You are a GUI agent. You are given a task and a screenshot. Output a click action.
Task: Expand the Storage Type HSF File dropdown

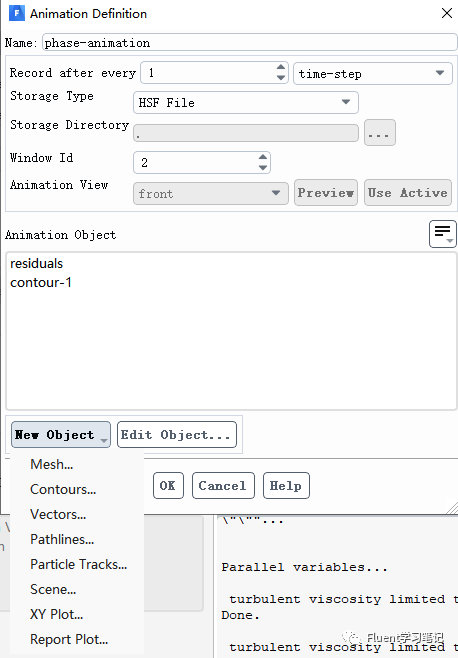[x=246, y=102]
